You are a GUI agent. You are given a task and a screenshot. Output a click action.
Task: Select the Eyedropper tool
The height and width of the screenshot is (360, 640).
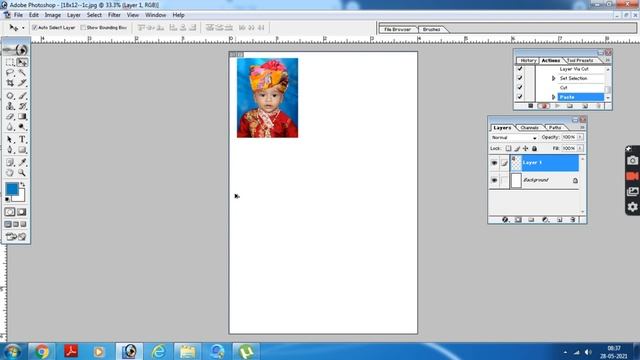(x=22, y=162)
